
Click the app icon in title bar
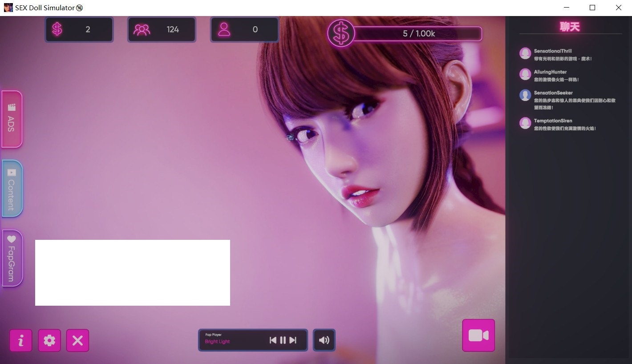click(x=8, y=8)
